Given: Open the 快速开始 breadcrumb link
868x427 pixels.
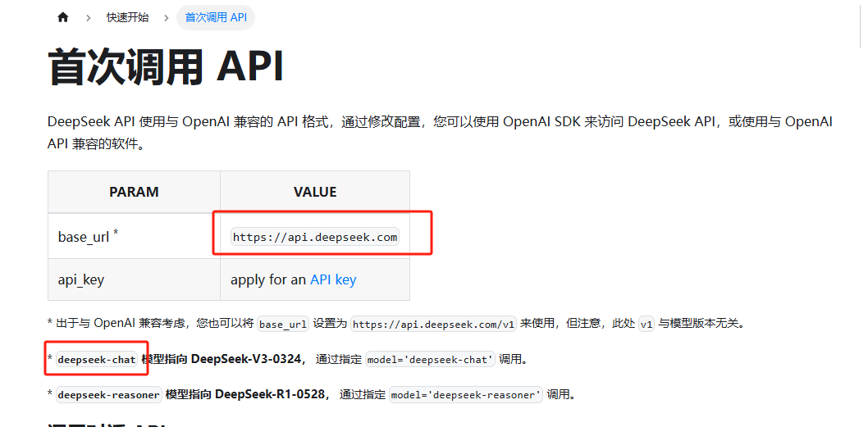Looking at the screenshot, I should pos(128,17).
